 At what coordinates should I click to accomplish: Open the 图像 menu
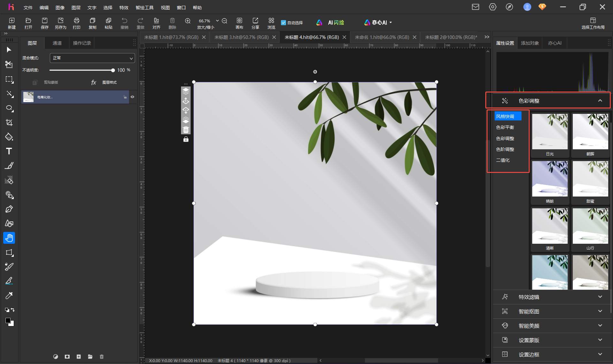(x=60, y=7)
